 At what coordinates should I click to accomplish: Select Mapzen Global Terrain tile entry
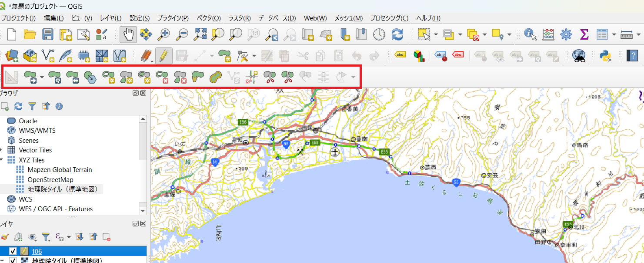tap(60, 170)
